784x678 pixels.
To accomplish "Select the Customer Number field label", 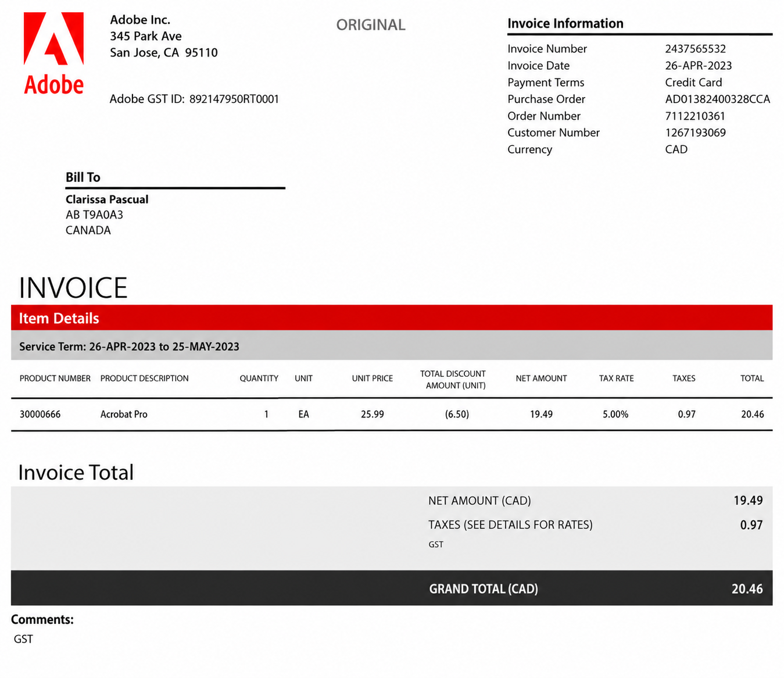I will click(x=553, y=133).
